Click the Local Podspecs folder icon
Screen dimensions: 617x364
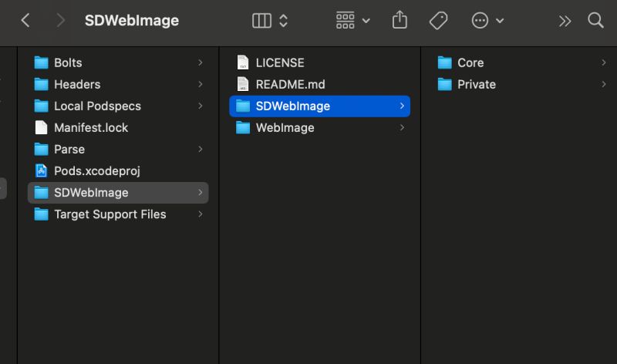pos(42,106)
